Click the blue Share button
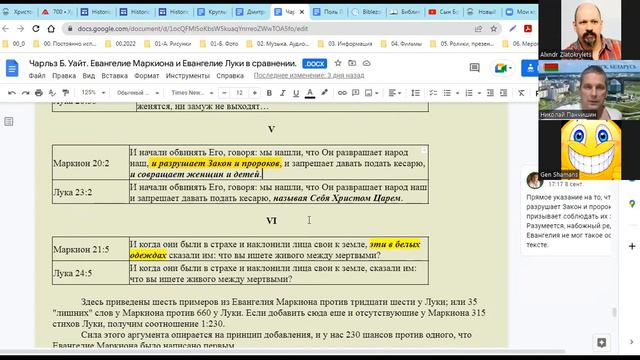 (530, 68)
